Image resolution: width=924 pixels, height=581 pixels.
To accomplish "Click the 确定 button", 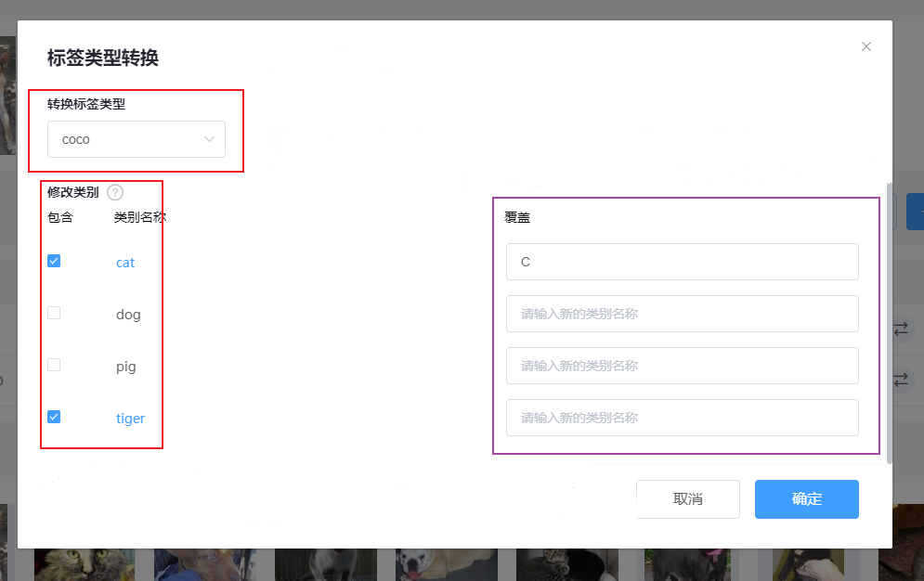I will click(x=807, y=499).
